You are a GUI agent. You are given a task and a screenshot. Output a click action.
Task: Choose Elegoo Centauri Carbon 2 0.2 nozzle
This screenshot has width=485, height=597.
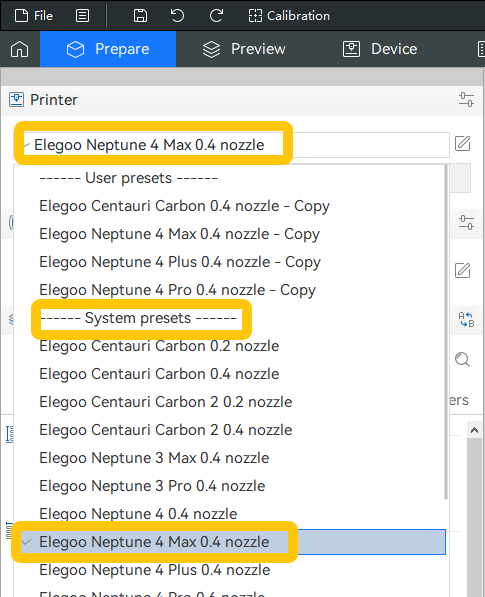coord(166,402)
